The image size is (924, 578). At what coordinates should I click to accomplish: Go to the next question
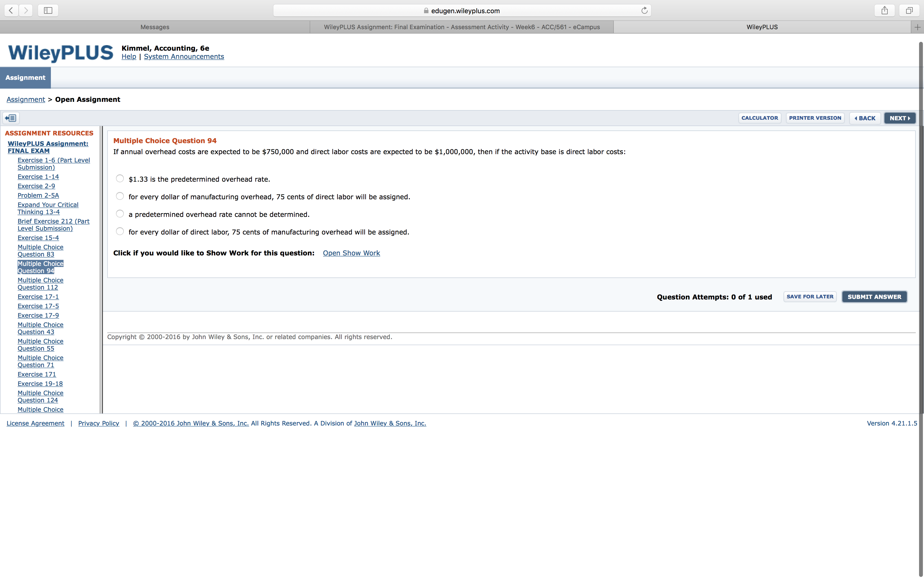900,118
